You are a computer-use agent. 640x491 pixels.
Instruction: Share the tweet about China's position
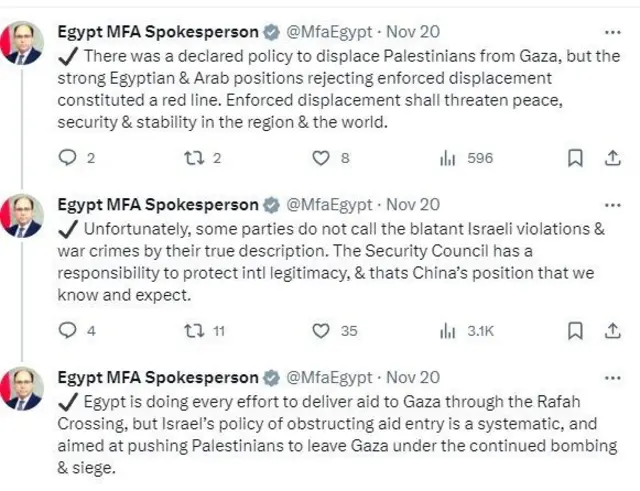coord(613,330)
